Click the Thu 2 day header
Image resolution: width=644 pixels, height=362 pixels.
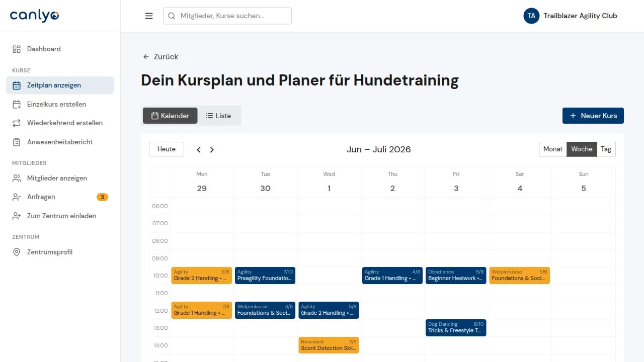pyautogui.click(x=392, y=182)
